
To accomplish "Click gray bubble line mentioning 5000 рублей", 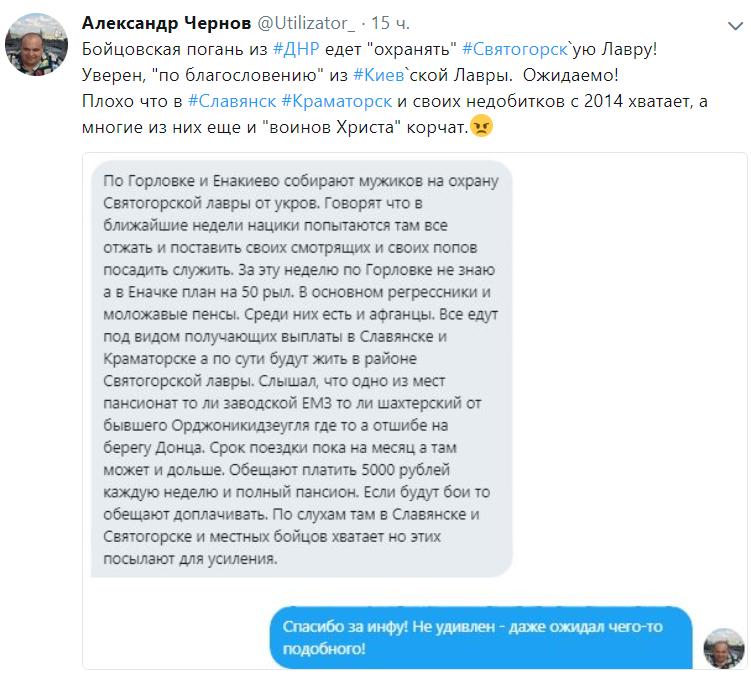I will 276,470.
